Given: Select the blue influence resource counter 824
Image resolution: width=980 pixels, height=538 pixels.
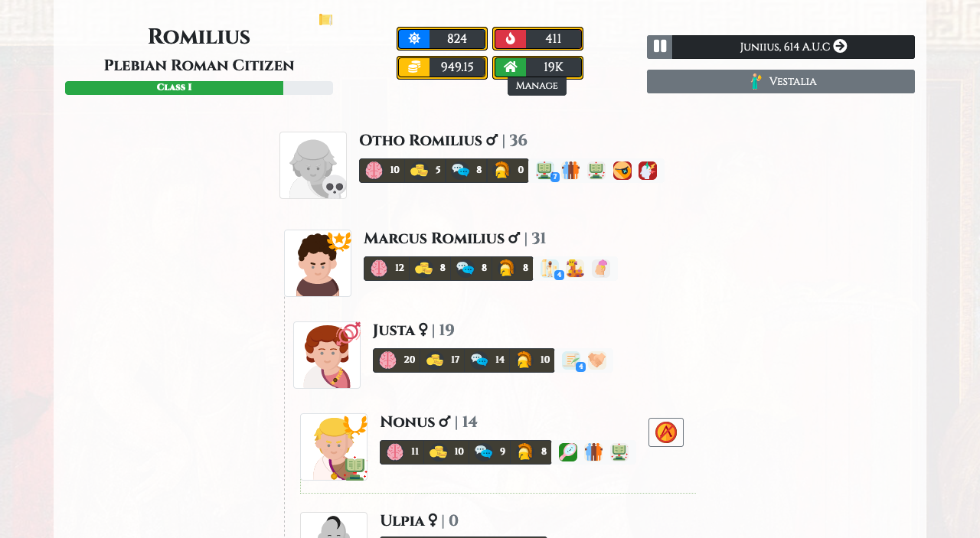Looking at the screenshot, I should (x=442, y=39).
